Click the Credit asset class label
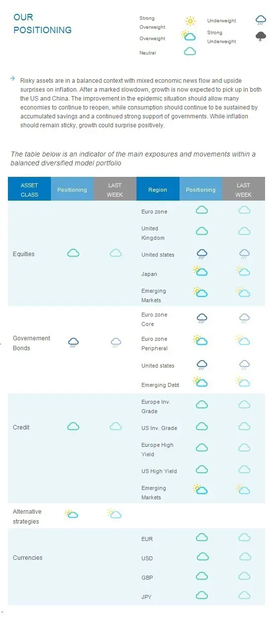Image resolution: width=272 pixels, height=644 pixels. [x=21, y=428]
